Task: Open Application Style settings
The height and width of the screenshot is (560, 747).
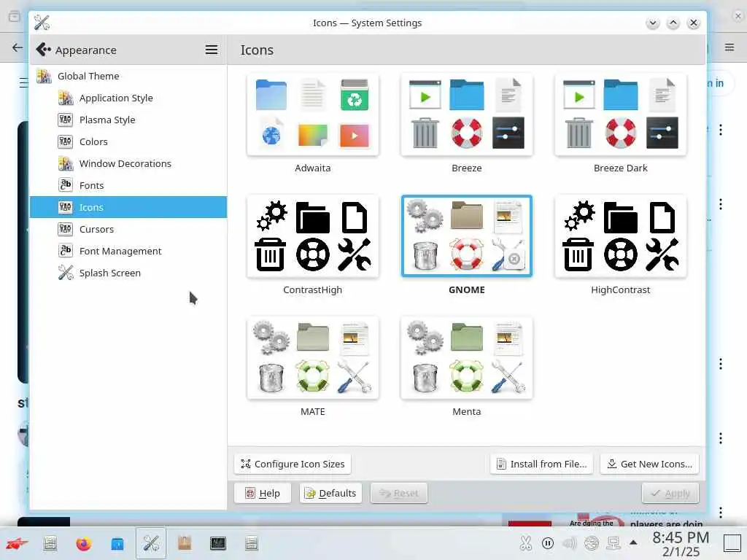Action: click(128, 98)
